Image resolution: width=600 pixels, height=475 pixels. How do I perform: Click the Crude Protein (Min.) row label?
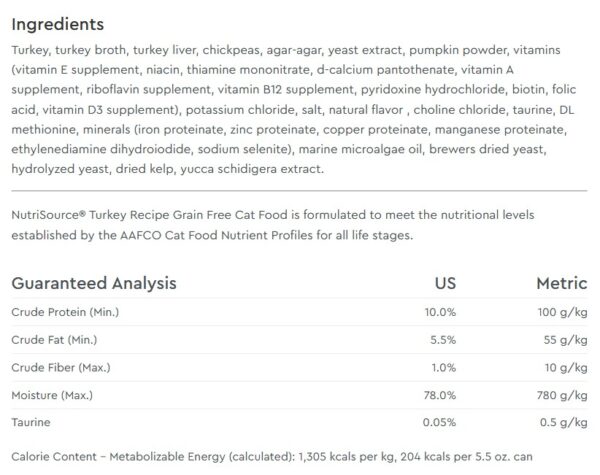click(x=65, y=312)
